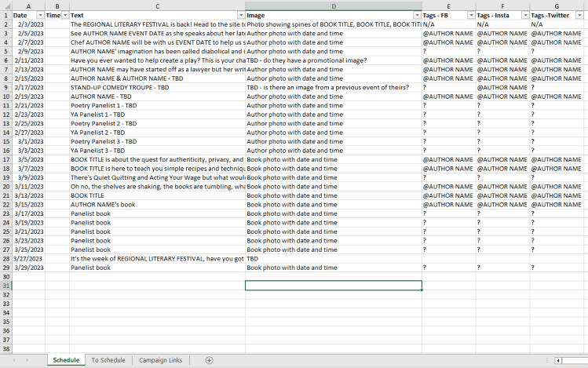Click the previous sheet navigation arrow
Screen dimensions: 588x368
(14, 360)
